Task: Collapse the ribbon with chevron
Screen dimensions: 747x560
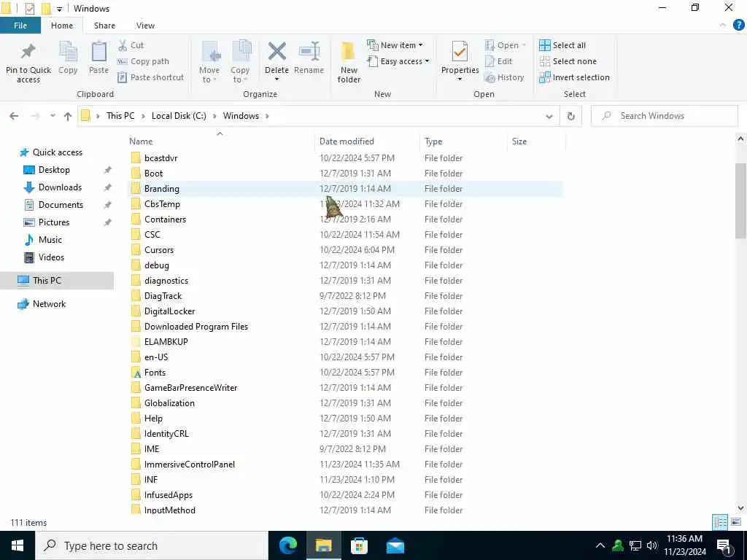Action: pyautogui.click(x=723, y=25)
